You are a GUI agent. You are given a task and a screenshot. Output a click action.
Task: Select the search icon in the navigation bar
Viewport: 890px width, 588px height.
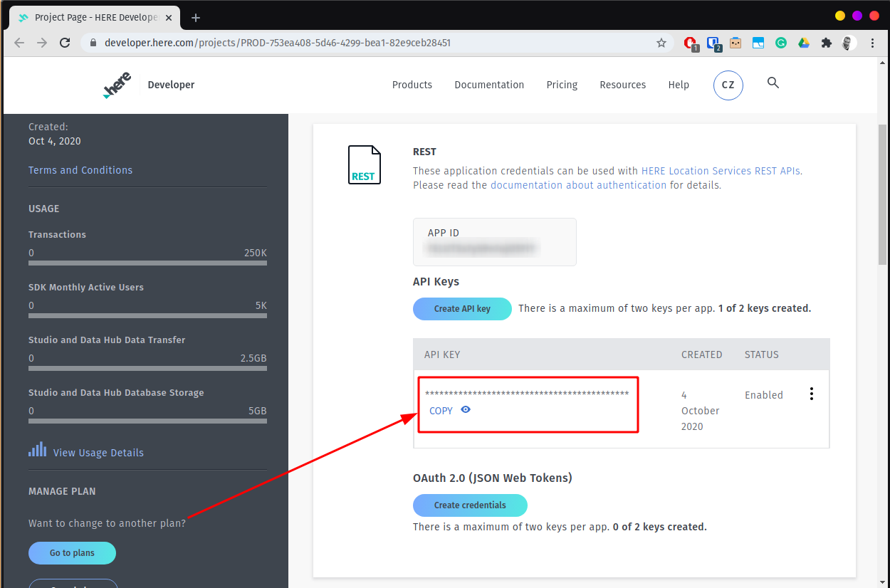773,83
